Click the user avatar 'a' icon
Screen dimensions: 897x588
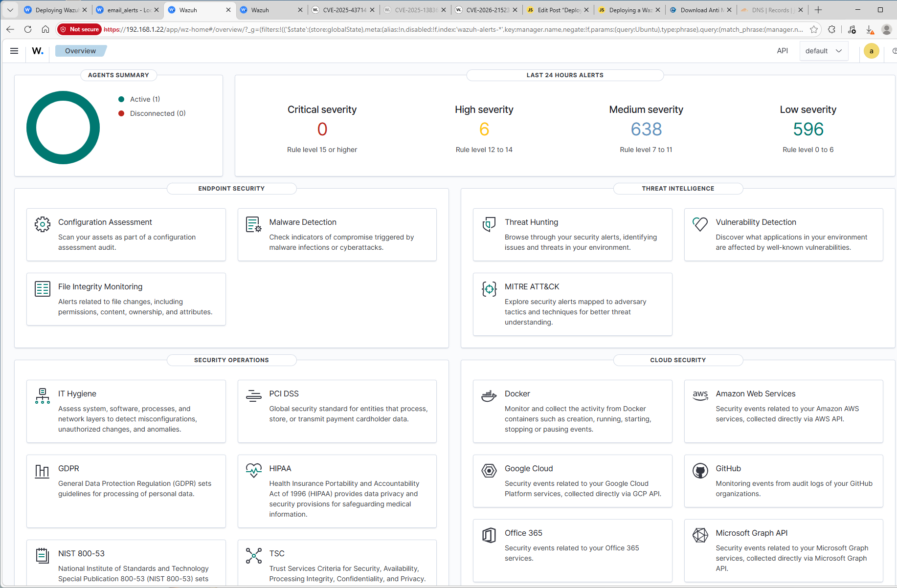[871, 51]
